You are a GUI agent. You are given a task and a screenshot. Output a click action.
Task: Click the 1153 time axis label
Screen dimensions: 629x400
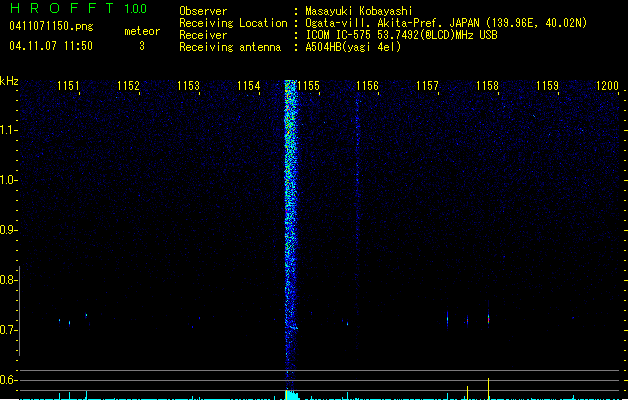click(x=188, y=86)
